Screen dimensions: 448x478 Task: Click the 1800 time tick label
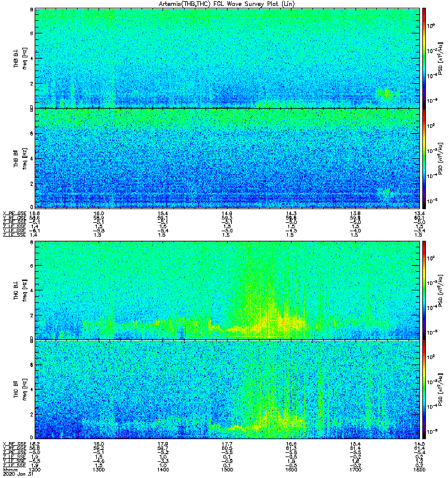pos(419,470)
